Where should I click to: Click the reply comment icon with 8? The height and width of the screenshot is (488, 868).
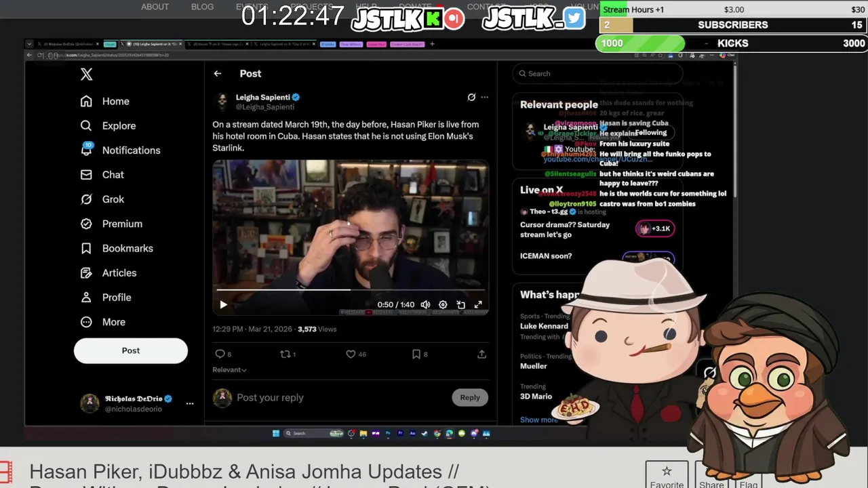coord(223,354)
